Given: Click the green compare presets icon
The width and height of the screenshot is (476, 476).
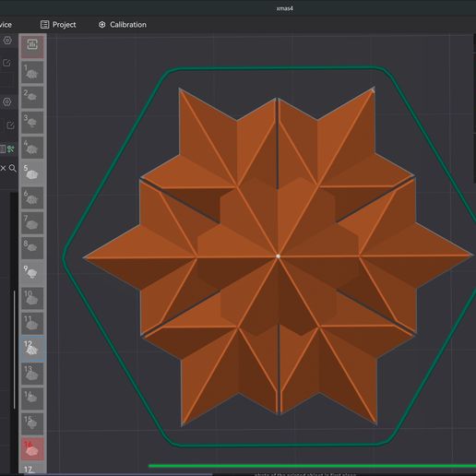Looking at the screenshot, I should 11,149.
